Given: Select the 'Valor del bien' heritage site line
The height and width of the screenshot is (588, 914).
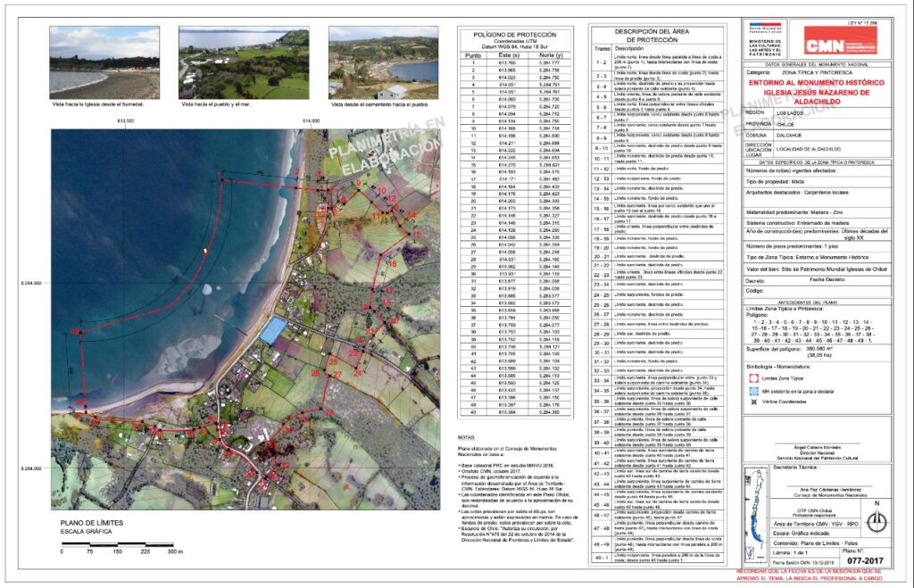Looking at the screenshot, I should pyautogui.click(x=816, y=269).
